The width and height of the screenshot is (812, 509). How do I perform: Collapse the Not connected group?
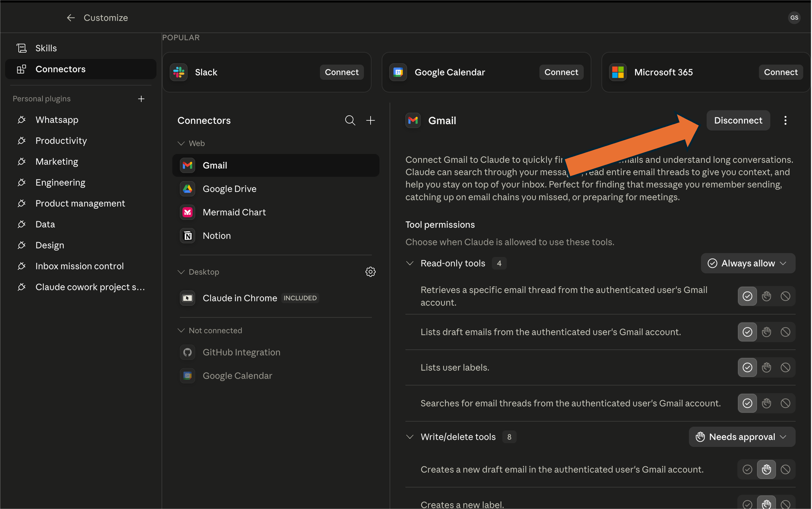point(181,331)
